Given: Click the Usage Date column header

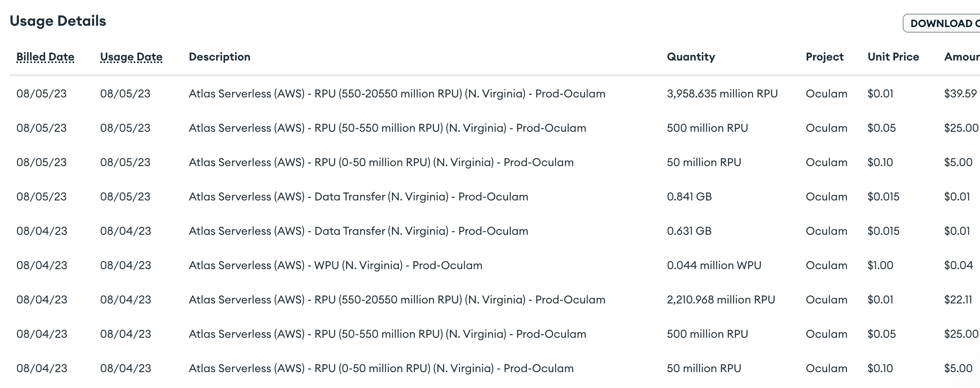Looking at the screenshot, I should (131, 57).
